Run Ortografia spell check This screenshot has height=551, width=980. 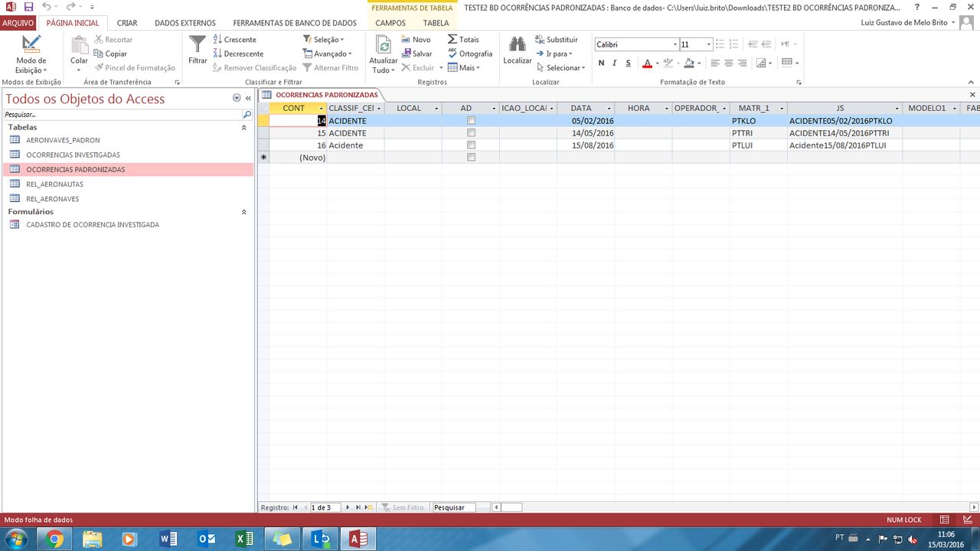470,54
